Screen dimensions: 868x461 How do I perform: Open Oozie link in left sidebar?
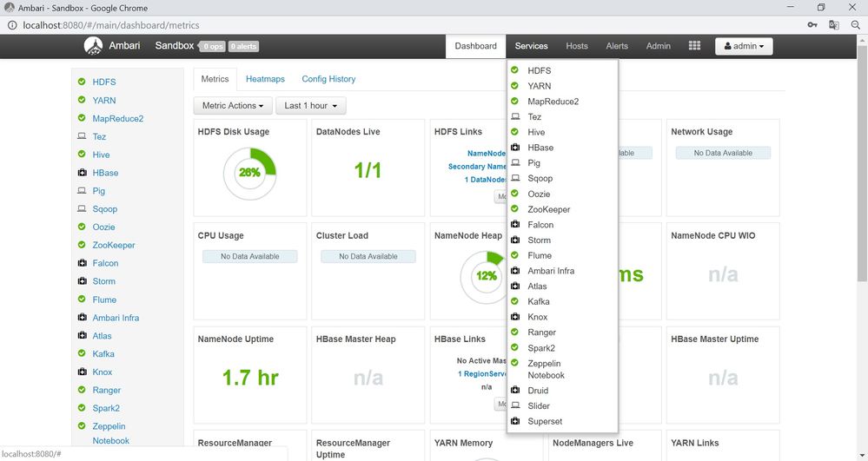(x=103, y=227)
